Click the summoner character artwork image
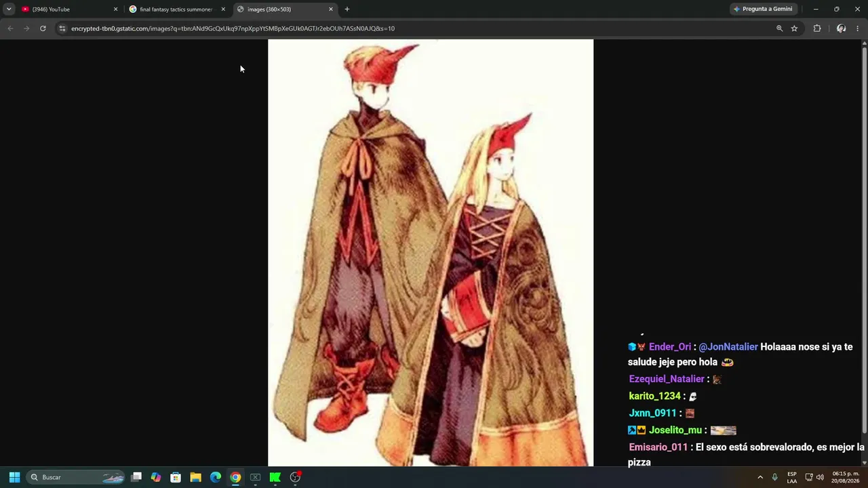 [x=431, y=253]
